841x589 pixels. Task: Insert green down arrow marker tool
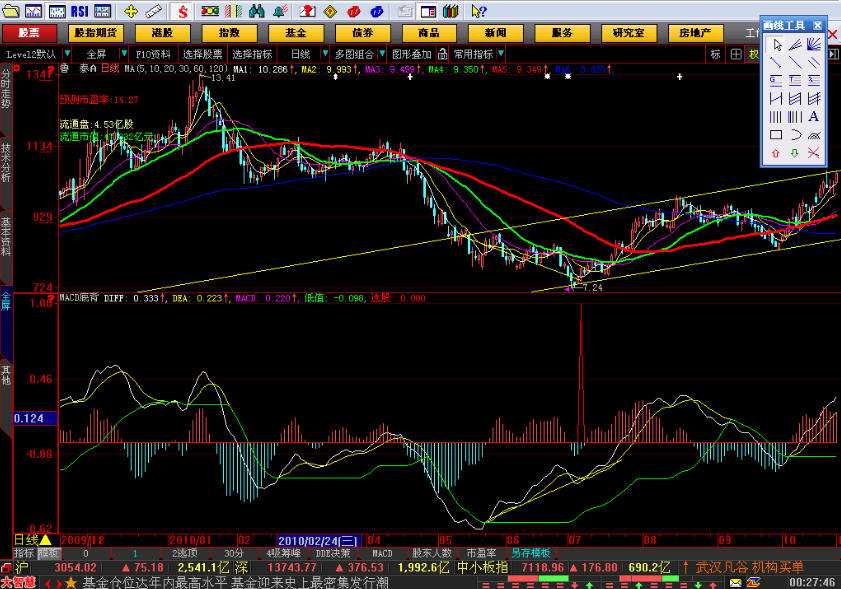795,153
